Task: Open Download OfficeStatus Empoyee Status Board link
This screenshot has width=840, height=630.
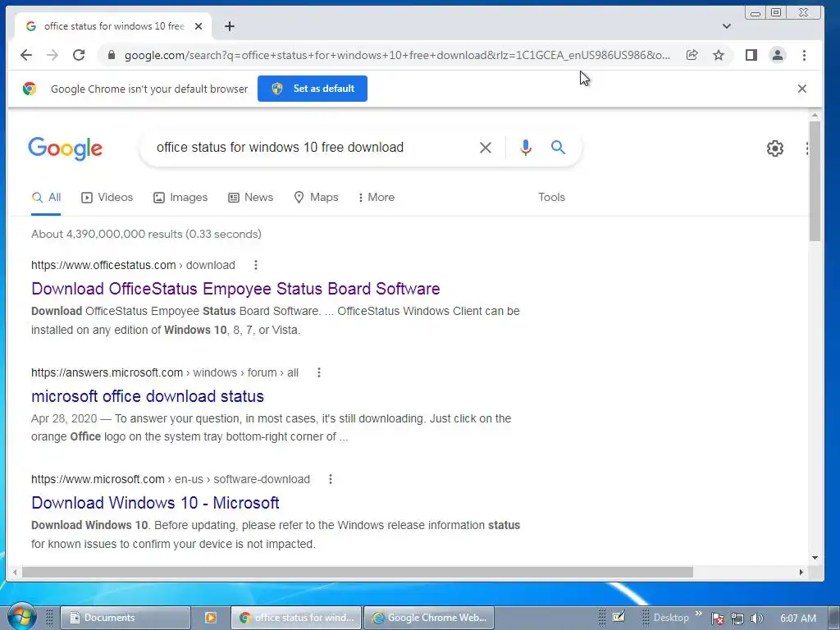Action: (235, 289)
